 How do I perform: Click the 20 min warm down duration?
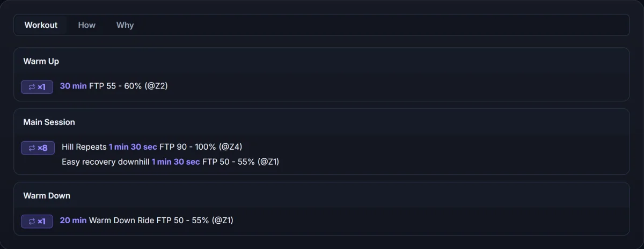pyautogui.click(x=73, y=221)
